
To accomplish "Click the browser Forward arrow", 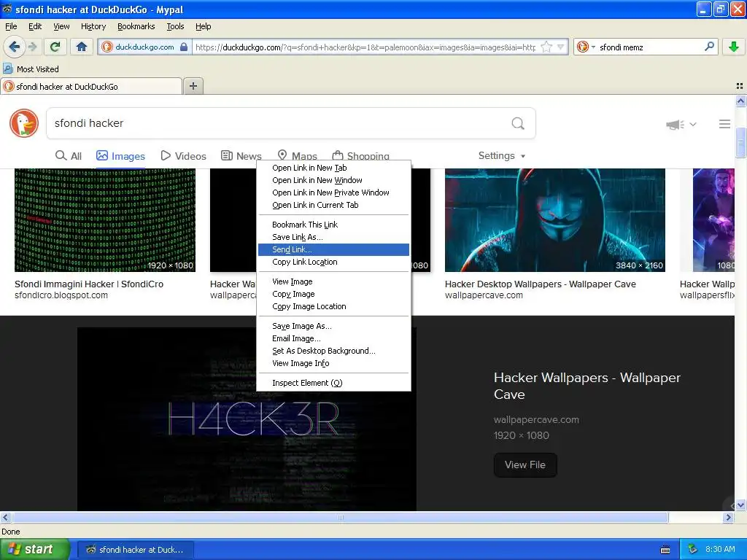I will click(32, 47).
